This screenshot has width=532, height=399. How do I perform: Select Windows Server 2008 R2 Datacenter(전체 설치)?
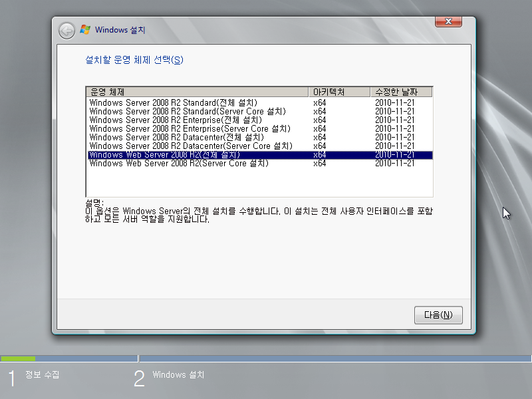click(x=260, y=138)
